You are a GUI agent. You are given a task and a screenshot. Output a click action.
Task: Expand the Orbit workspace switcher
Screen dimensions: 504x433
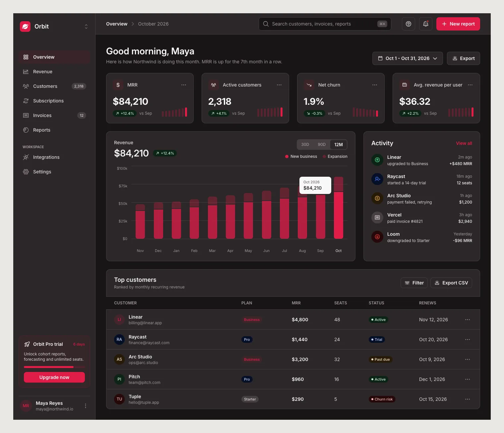[86, 27]
